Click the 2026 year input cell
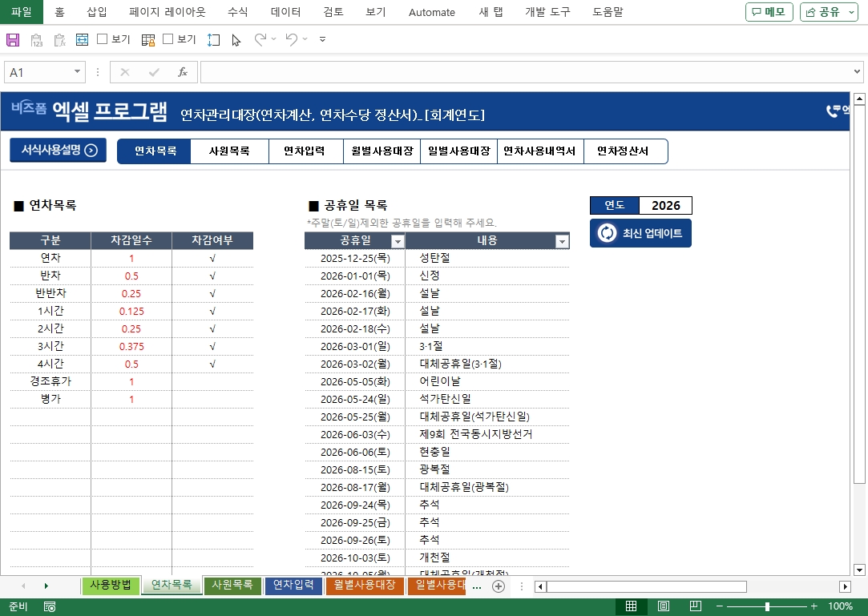868x616 pixels. click(665, 206)
